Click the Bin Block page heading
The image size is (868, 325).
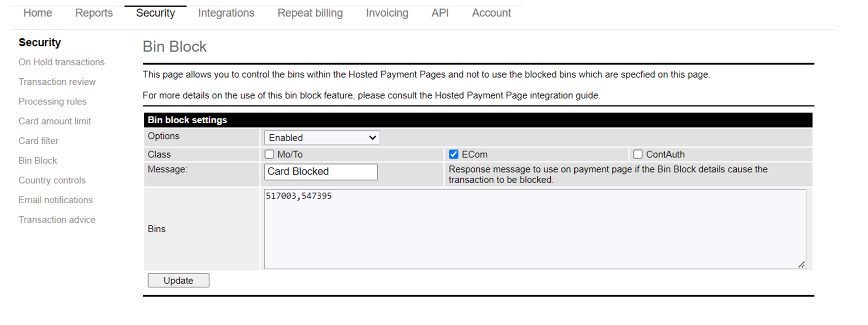175,46
